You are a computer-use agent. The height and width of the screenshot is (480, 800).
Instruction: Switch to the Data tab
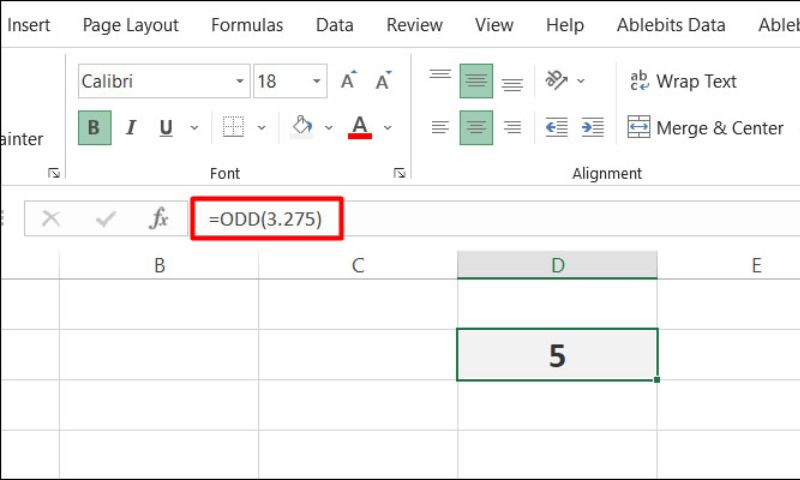[x=335, y=25]
